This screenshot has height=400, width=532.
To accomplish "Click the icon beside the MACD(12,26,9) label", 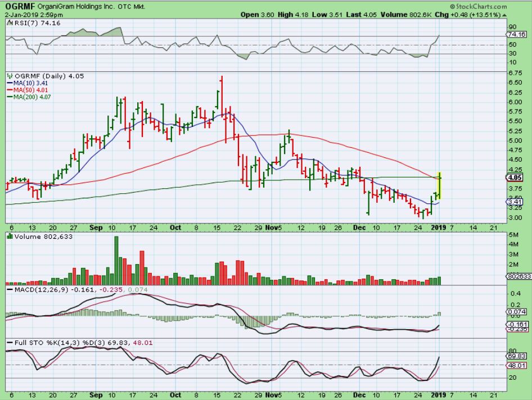I will [x=8, y=289].
